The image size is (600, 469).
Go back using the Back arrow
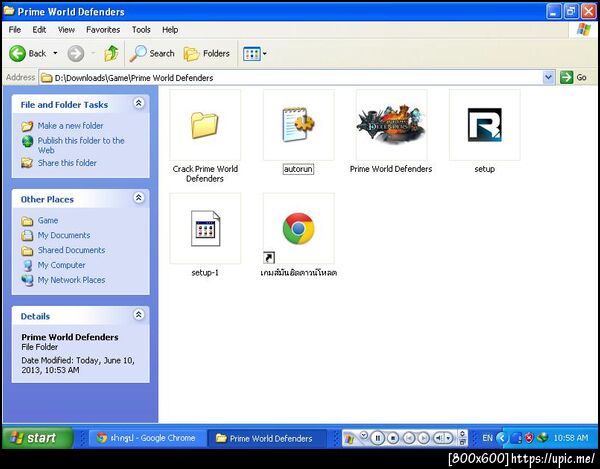(x=18, y=54)
